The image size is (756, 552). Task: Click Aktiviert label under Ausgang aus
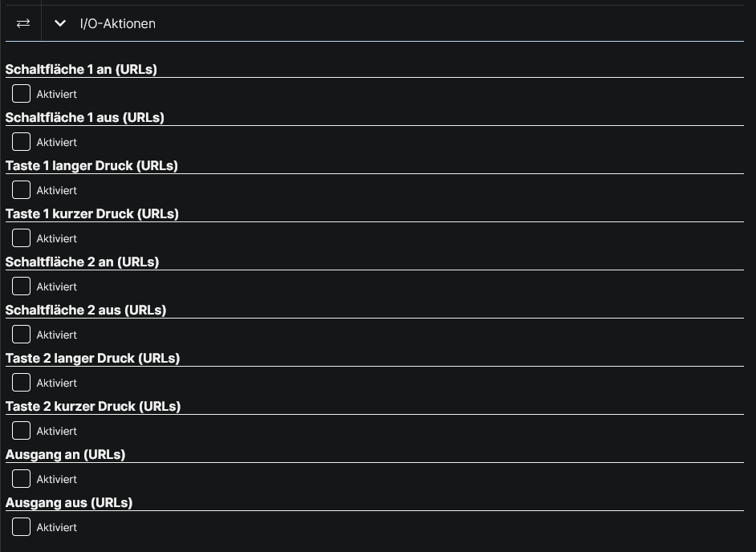(57, 527)
